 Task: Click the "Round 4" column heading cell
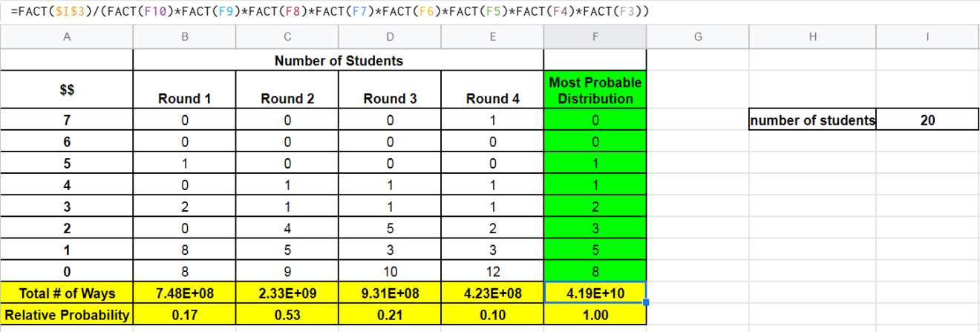point(492,98)
